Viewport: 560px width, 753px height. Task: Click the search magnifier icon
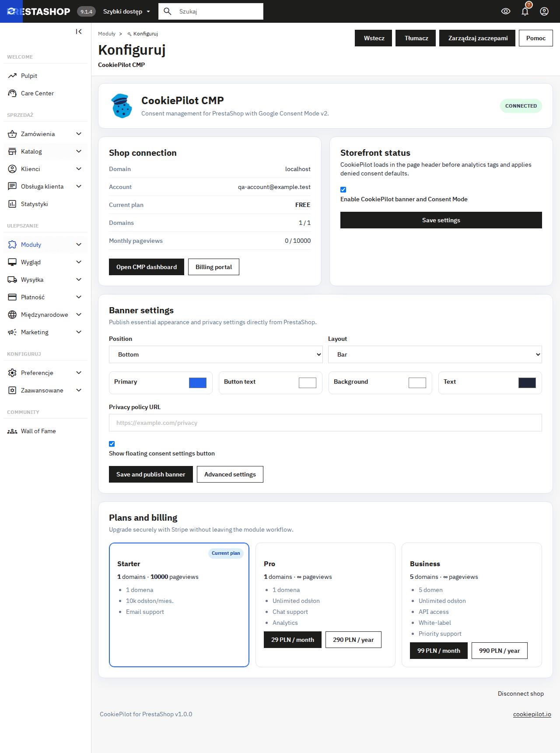coord(168,11)
